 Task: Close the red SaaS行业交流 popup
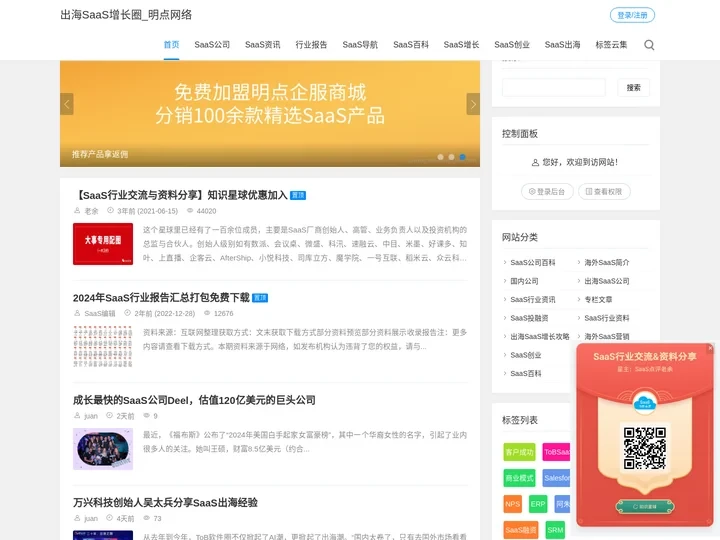tap(710, 348)
